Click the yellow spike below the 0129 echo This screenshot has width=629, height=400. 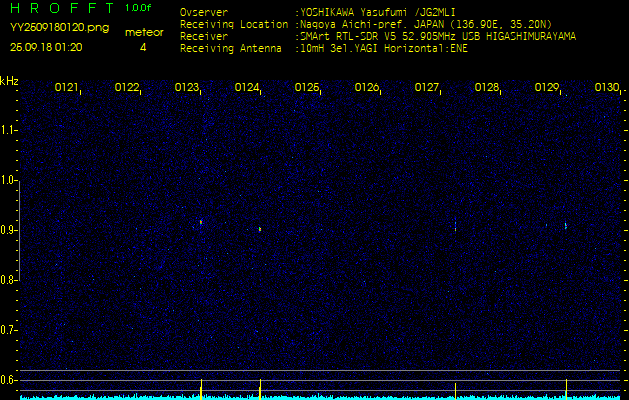[x=566, y=389]
